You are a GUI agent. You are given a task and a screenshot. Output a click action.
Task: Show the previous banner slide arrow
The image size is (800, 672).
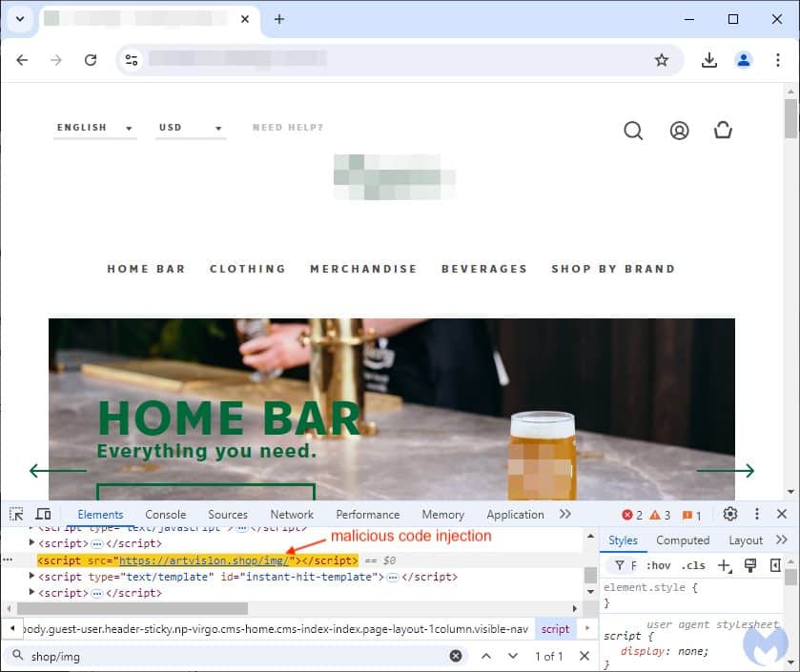click(x=57, y=471)
